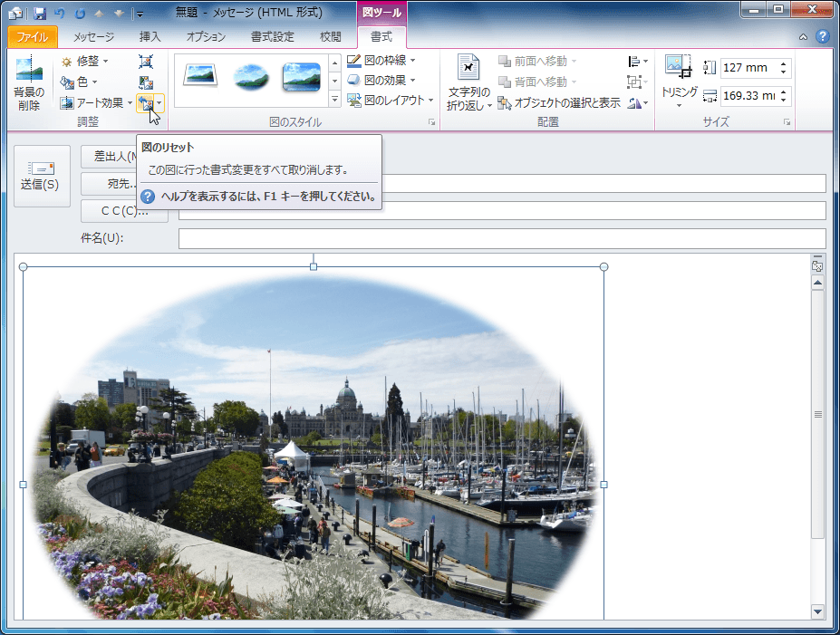Screen dimensions: 840x635
Task: Switch to the 書式設定 tab
Action: click(x=272, y=36)
